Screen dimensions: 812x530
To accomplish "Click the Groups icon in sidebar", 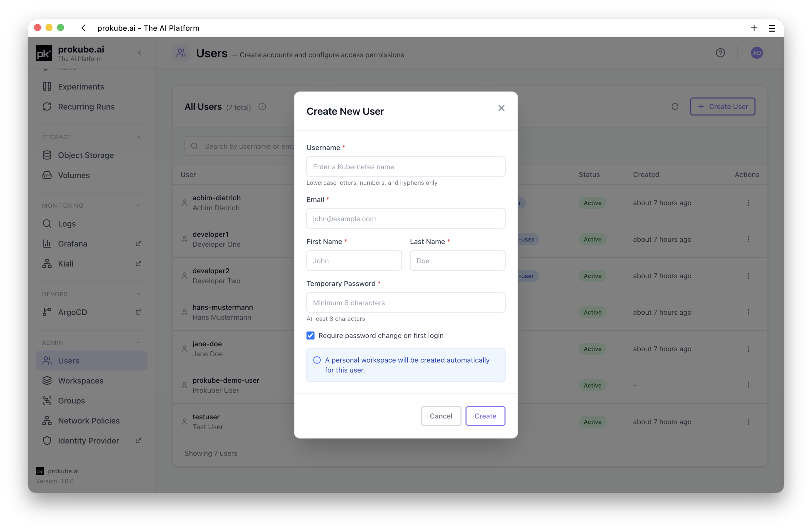I will tap(47, 401).
